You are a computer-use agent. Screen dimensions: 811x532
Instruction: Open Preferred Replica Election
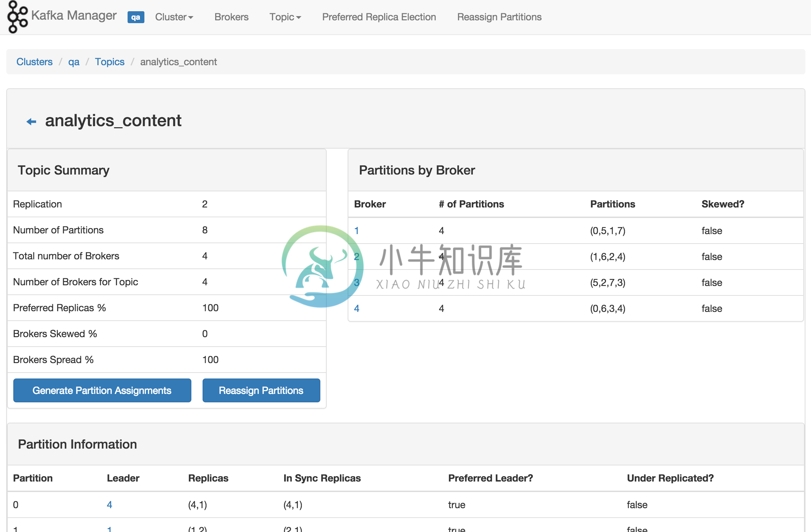point(379,17)
